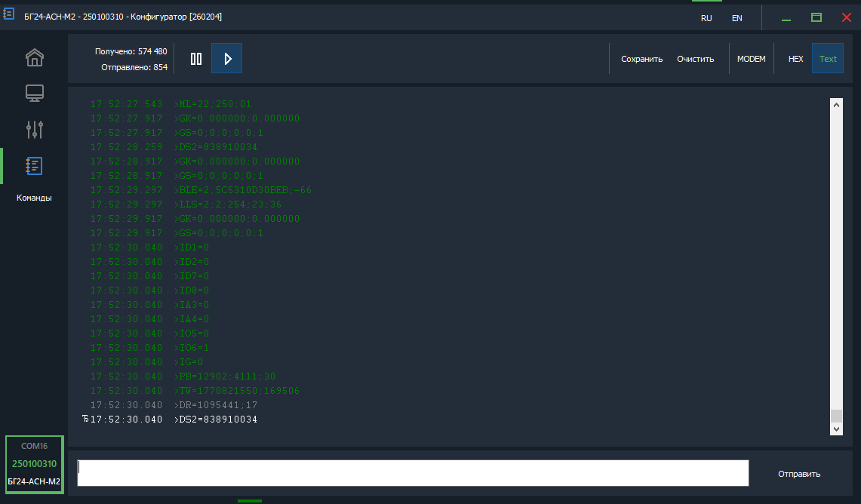
Task: Open the Home page icon in sidebar
Action: tap(35, 57)
